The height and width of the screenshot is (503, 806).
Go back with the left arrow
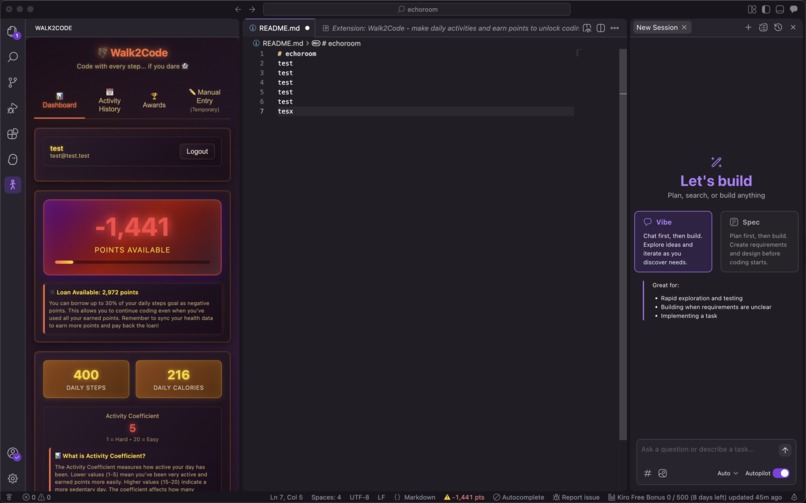tap(238, 9)
